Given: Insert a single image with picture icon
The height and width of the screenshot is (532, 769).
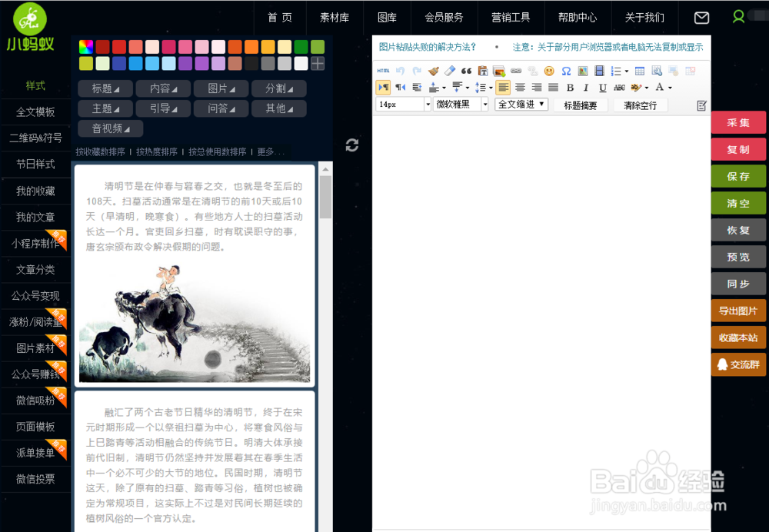Looking at the screenshot, I should pyautogui.click(x=583, y=71).
